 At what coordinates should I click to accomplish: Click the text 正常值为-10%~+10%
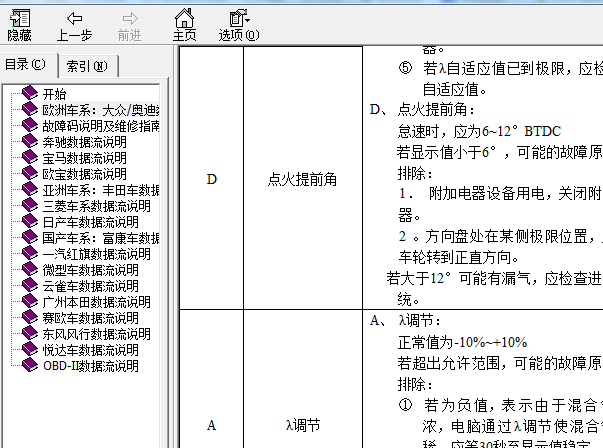(462, 342)
